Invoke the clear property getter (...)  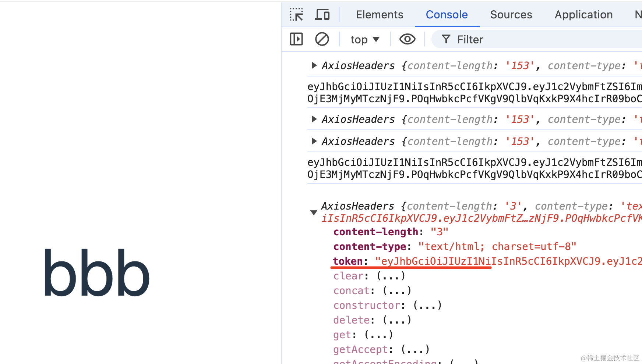click(x=391, y=276)
